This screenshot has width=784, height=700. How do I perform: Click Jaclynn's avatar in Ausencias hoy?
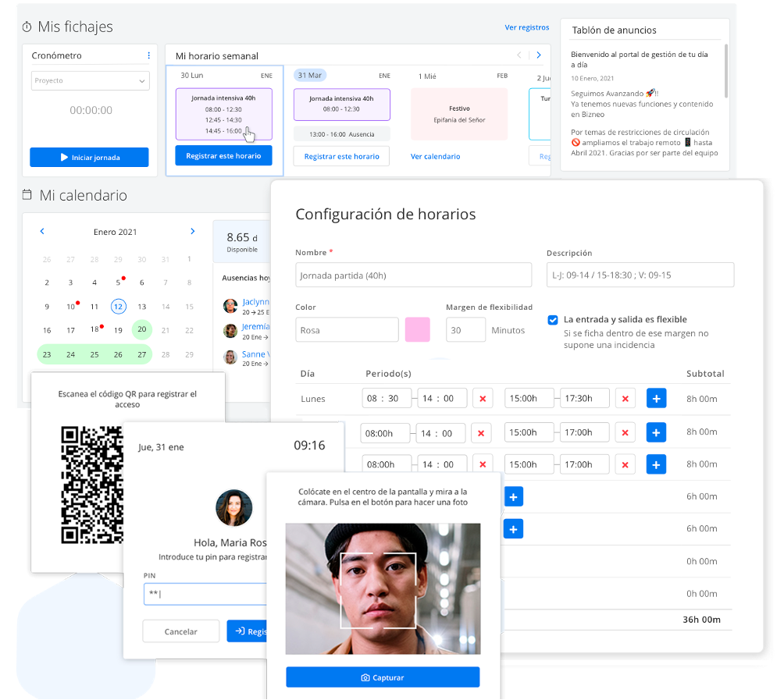(x=230, y=306)
